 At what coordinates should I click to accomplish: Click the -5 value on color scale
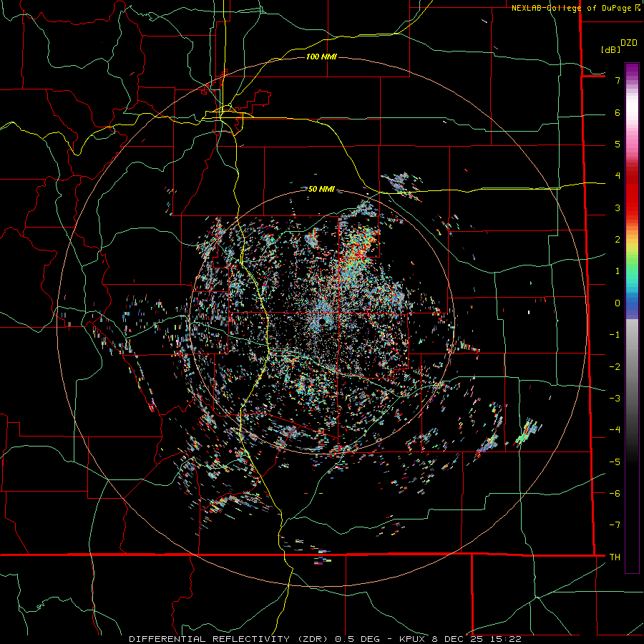[x=615, y=462]
